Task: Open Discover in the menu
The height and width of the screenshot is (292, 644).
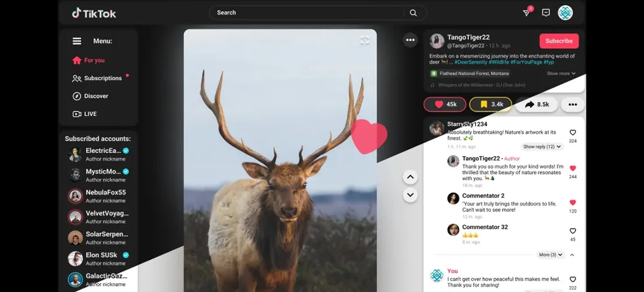Action: [x=90, y=96]
